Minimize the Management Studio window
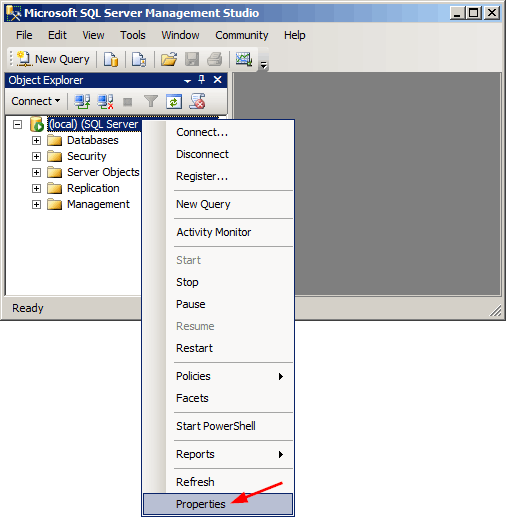Screen dimensions: 506x517 [457, 13]
